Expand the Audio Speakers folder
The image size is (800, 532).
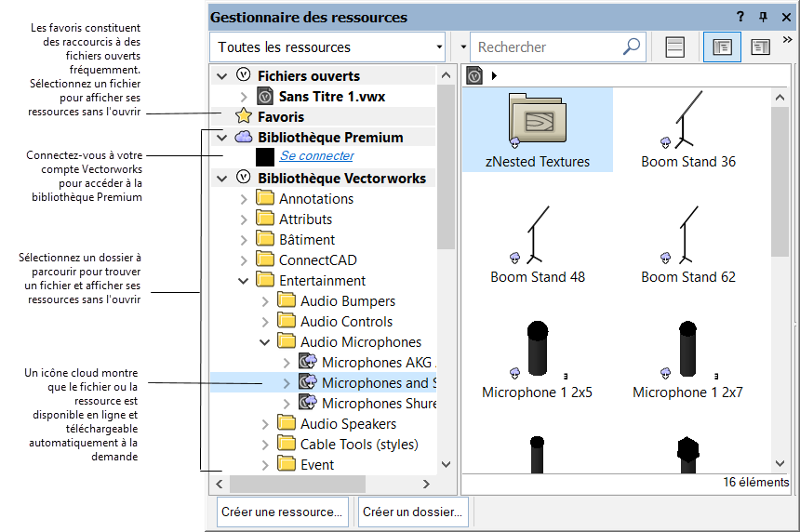coord(265,424)
